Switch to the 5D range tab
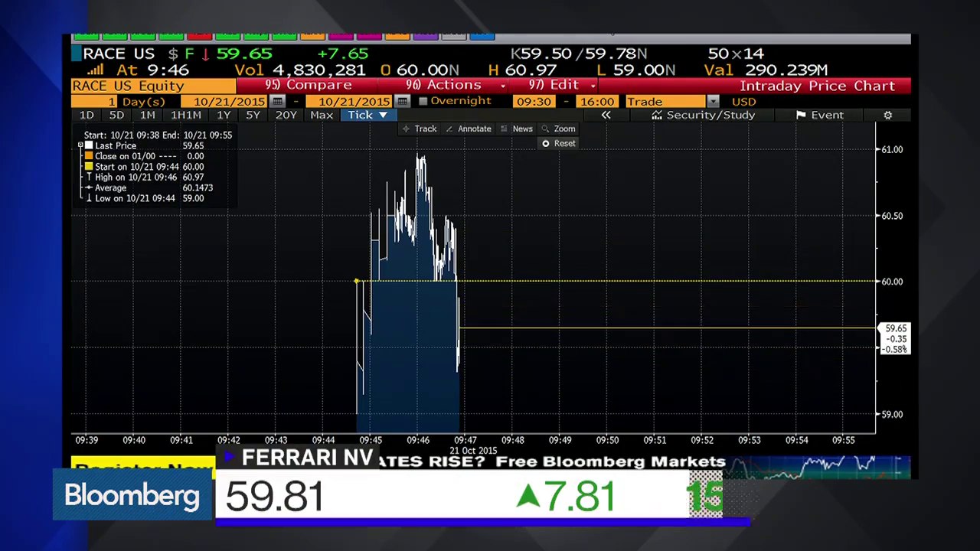This screenshot has width=980, height=551. 116,115
